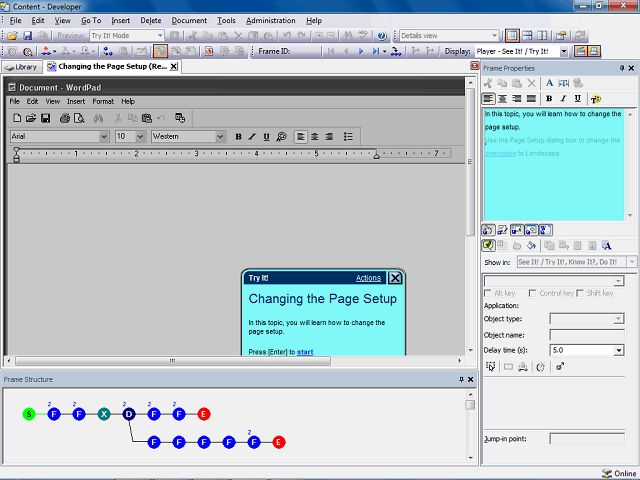Click the highlighted orange toolbar icon

tap(160, 51)
